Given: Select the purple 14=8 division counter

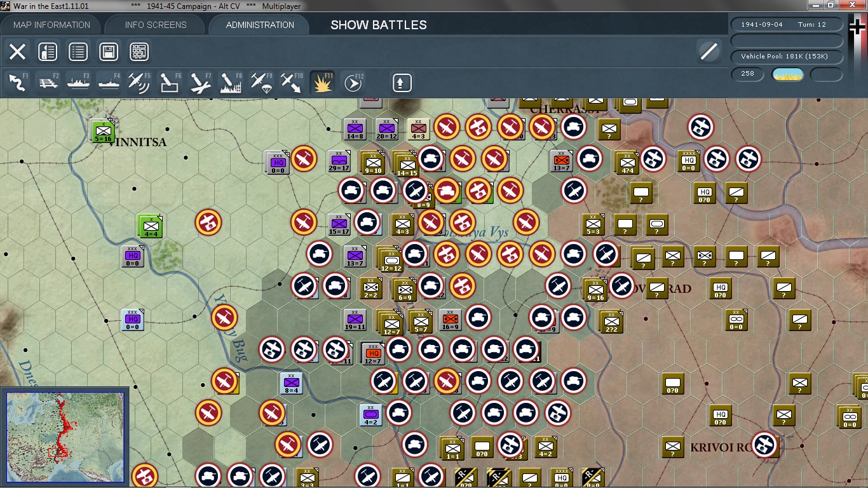Looking at the screenshot, I should (x=355, y=129).
